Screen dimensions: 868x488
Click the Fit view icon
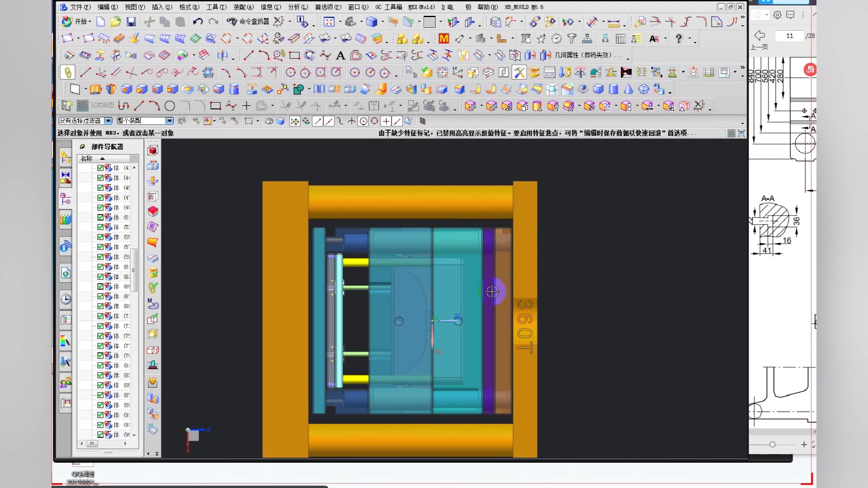329,22
